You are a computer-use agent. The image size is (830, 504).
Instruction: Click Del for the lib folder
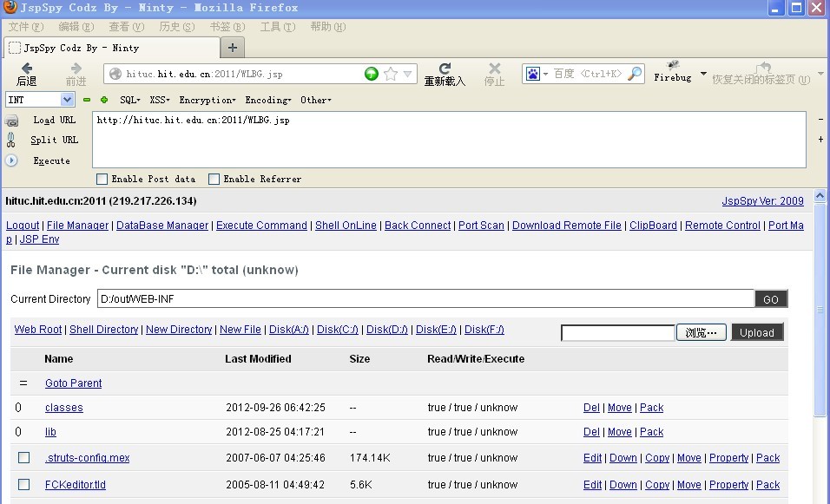point(591,432)
